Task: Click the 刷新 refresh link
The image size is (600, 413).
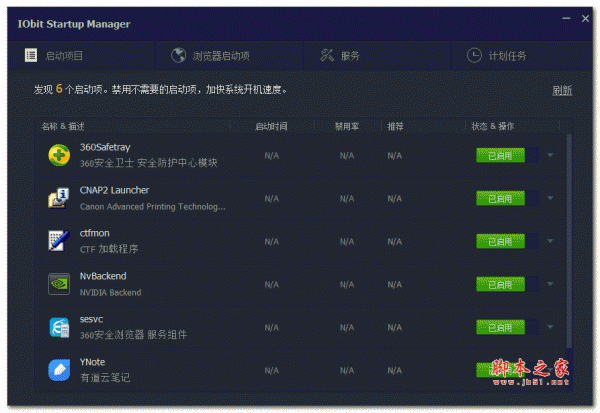Action: click(562, 90)
